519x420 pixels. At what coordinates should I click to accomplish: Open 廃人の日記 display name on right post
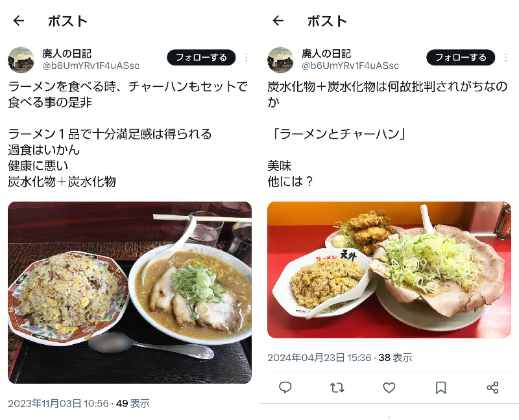click(326, 53)
